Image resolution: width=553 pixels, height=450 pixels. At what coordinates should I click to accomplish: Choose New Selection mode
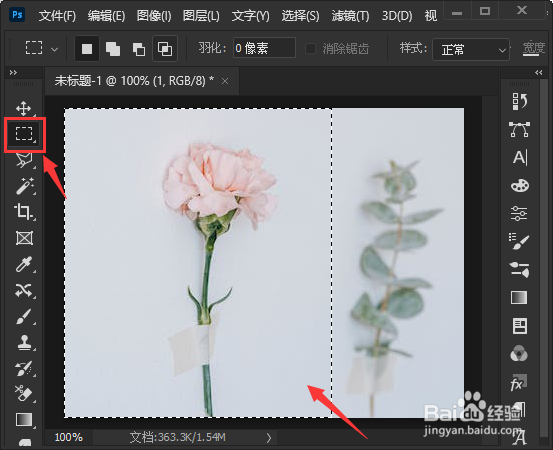coord(87,49)
